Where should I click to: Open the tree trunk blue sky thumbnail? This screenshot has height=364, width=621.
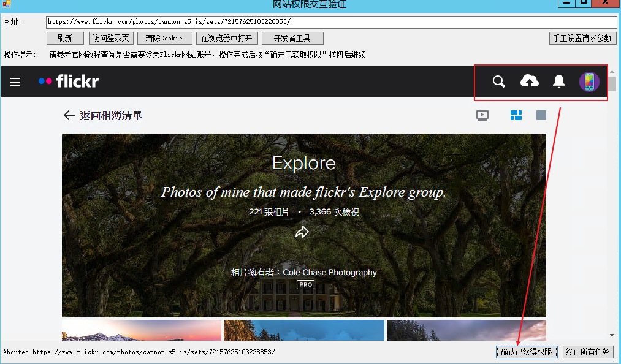pyautogui.click(x=304, y=330)
